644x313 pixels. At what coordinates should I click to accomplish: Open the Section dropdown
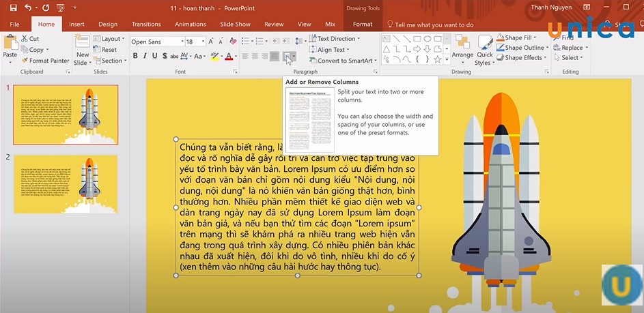[x=110, y=61]
